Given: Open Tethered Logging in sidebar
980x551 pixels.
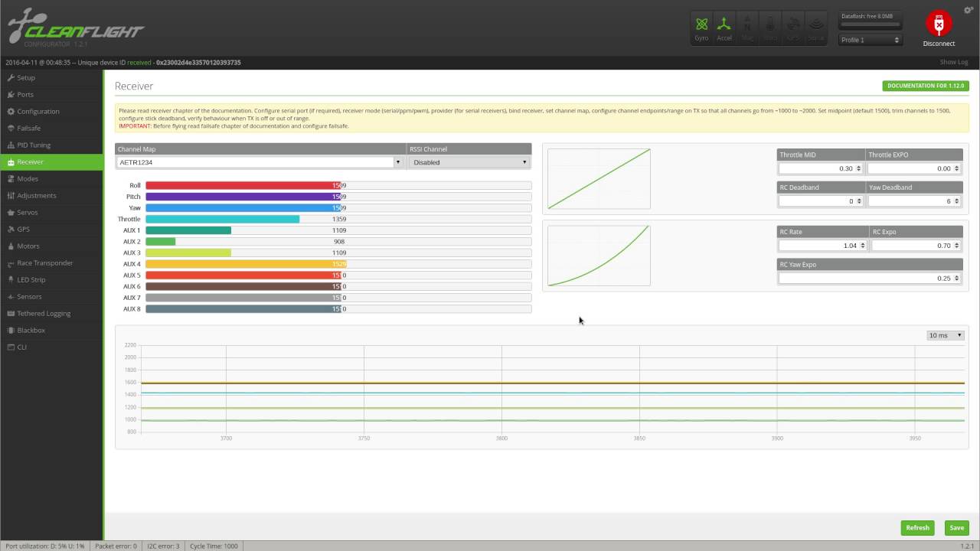Looking at the screenshot, I should pyautogui.click(x=51, y=314).
